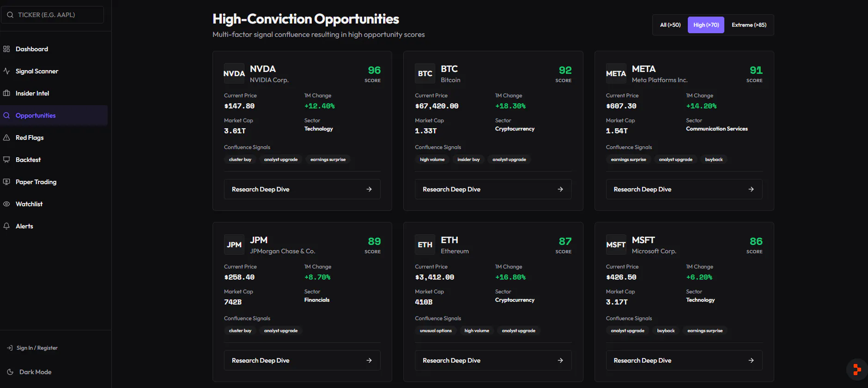Viewport: 868px width, 388px height.
Task: Click BTC high volume signal tag
Action: point(432,160)
